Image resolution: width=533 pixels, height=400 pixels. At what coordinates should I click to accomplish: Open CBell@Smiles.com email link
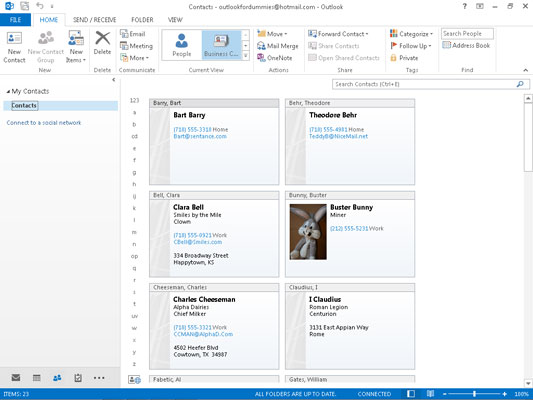point(197,242)
